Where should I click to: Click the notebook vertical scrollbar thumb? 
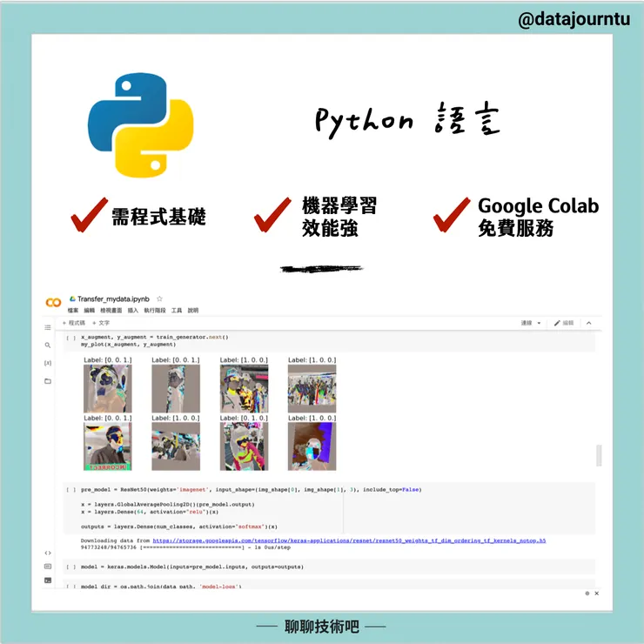coord(599,455)
